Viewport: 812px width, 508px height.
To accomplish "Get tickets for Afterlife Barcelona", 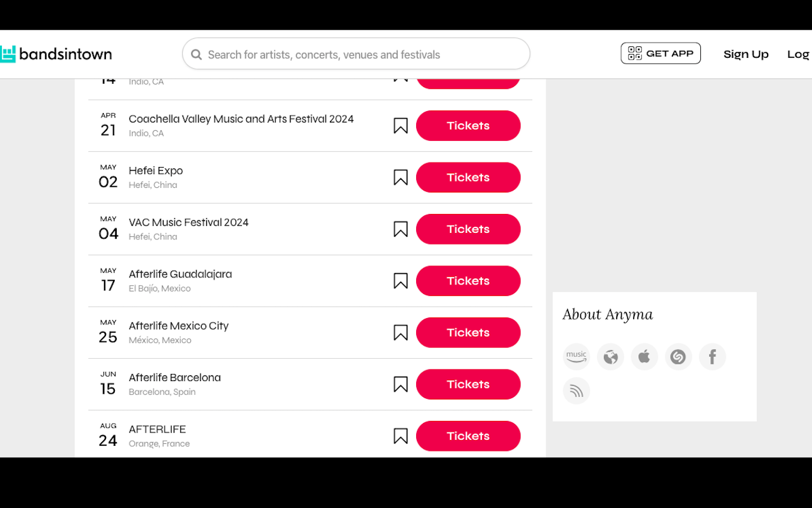I will [x=468, y=384].
